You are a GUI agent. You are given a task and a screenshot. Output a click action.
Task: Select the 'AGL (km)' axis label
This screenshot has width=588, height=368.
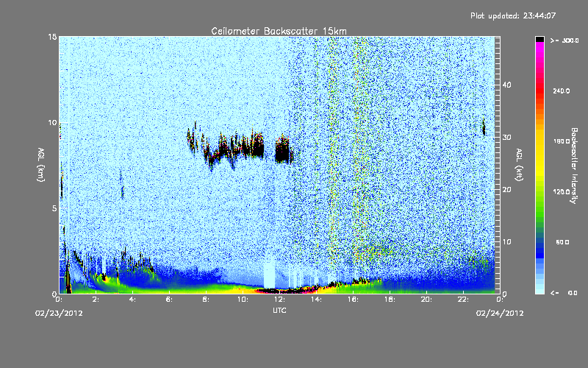tap(41, 164)
